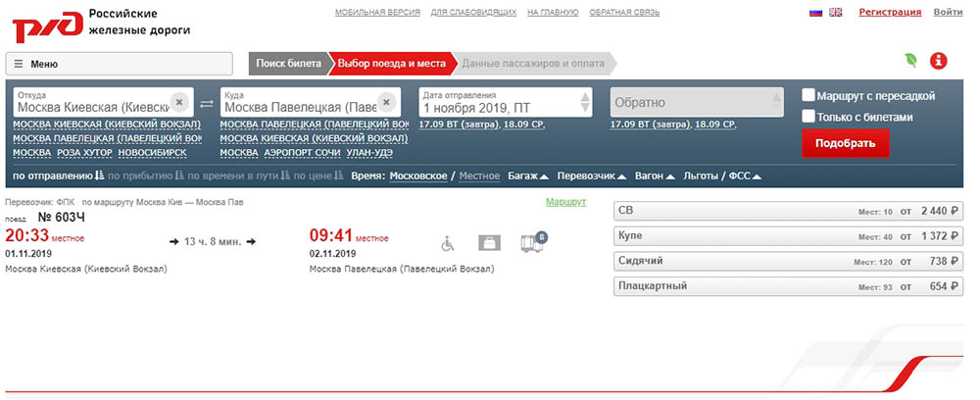Switch language with the UK flag
Image resolution: width=980 pixels, height=400 pixels.
tap(836, 13)
